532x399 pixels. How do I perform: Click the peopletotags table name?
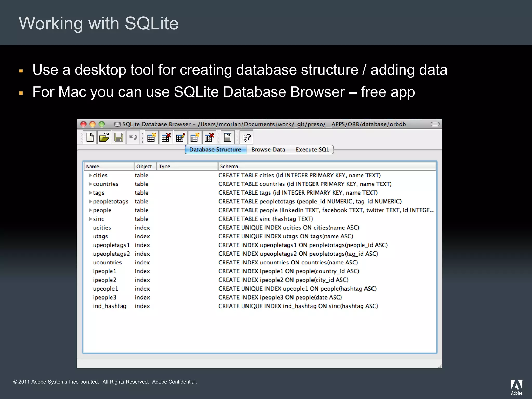[x=111, y=202]
